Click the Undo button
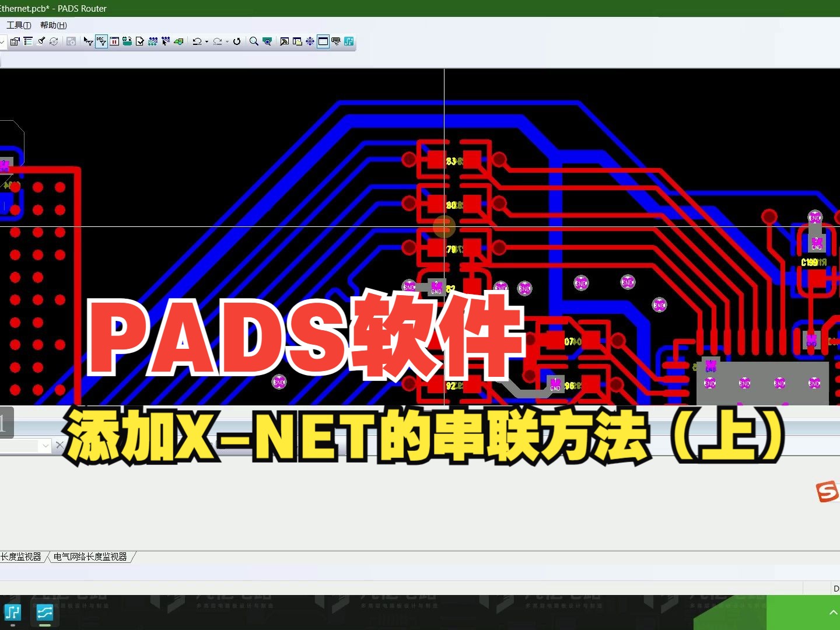Viewport: 840px width, 630px height. [x=197, y=41]
